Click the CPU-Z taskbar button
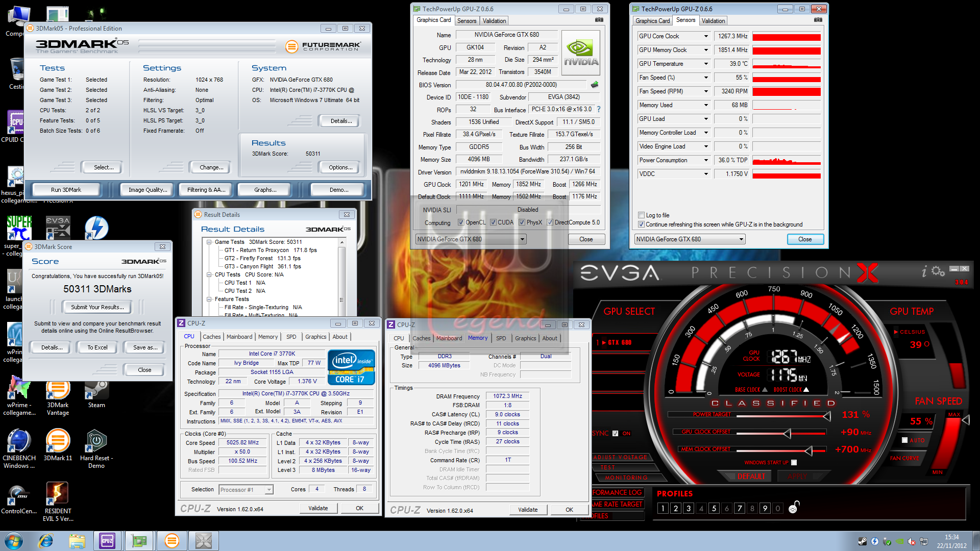Viewport: 980px width, 551px height. pos(108,541)
